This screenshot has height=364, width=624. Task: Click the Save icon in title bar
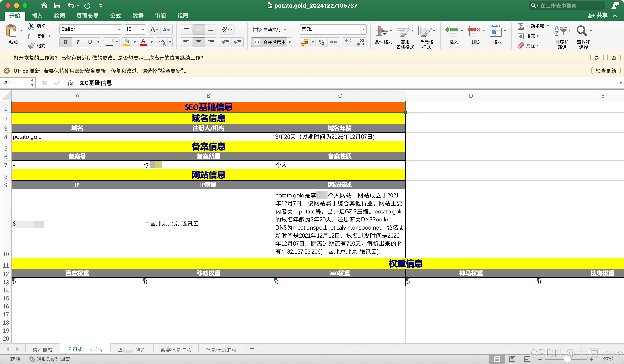click(57, 5)
